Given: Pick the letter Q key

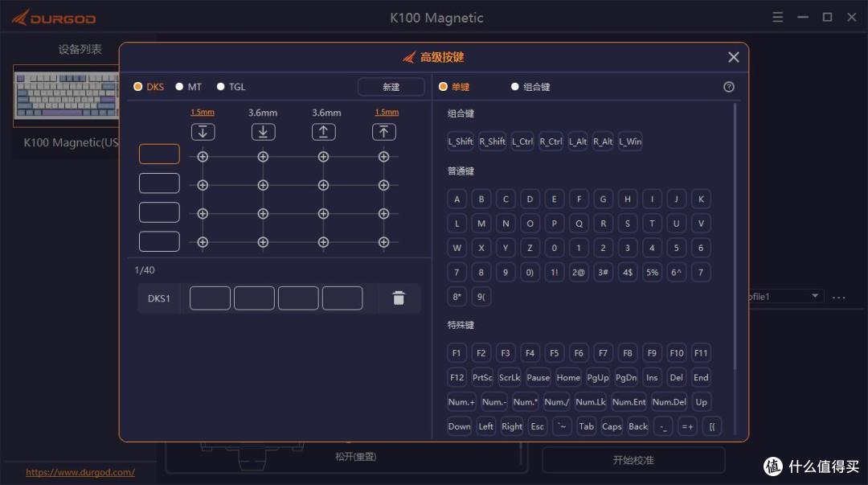Looking at the screenshot, I should (x=579, y=224).
